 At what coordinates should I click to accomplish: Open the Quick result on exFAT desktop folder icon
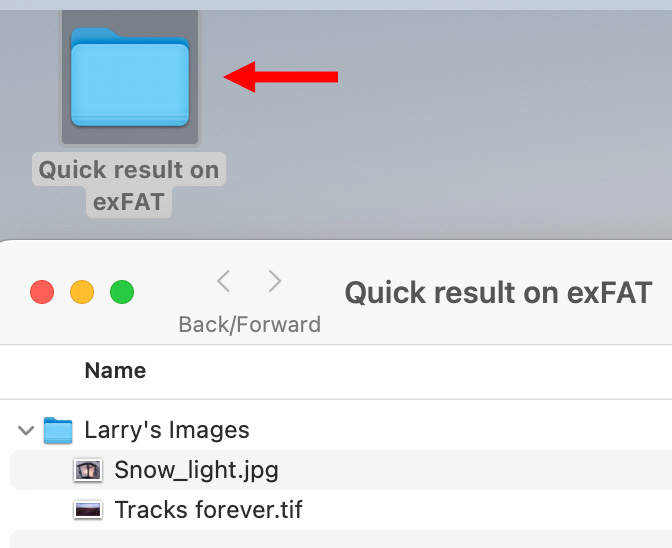[130, 78]
